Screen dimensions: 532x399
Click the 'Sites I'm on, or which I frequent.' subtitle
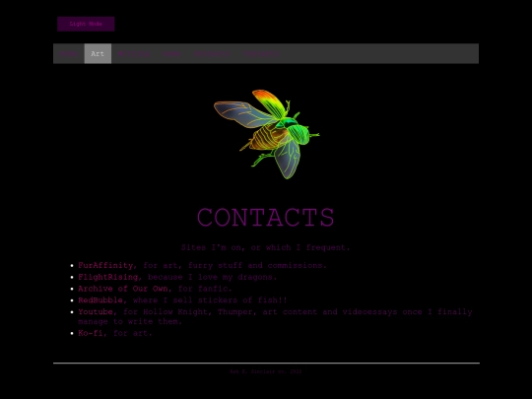tap(266, 247)
